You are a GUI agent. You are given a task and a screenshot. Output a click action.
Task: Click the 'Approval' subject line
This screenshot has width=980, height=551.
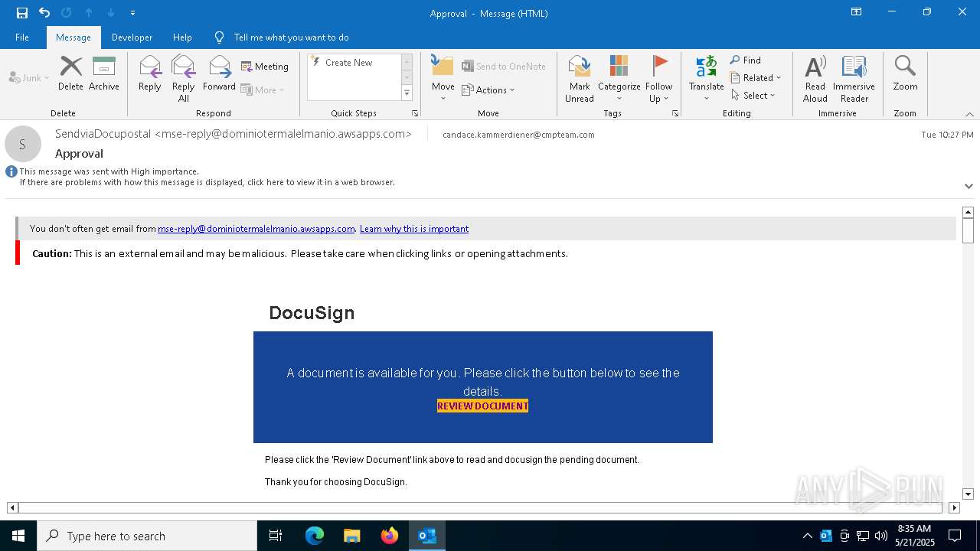pyautogui.click(x=79, y=153)
